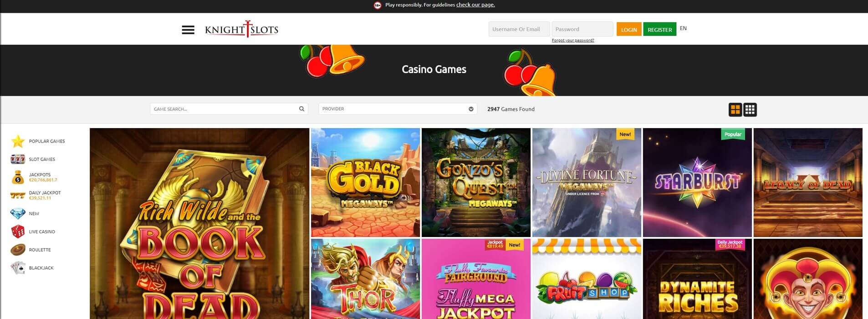
Task: Open the EN language selector
Action: coord(683,28)
